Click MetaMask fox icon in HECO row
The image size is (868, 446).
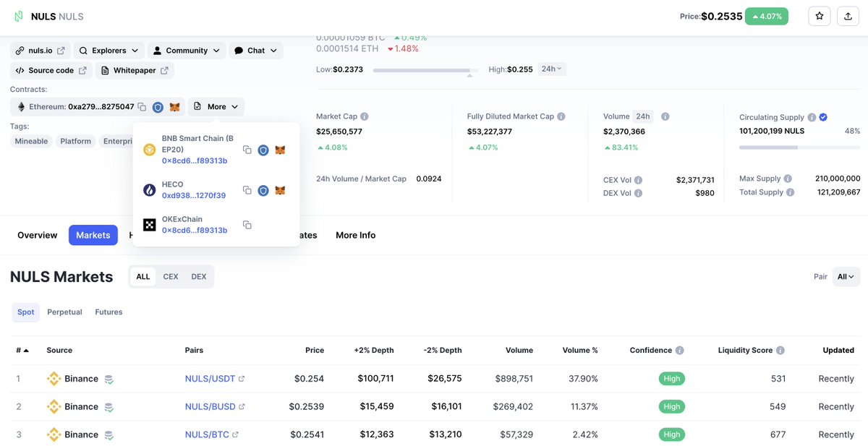(x=280, y=191)
